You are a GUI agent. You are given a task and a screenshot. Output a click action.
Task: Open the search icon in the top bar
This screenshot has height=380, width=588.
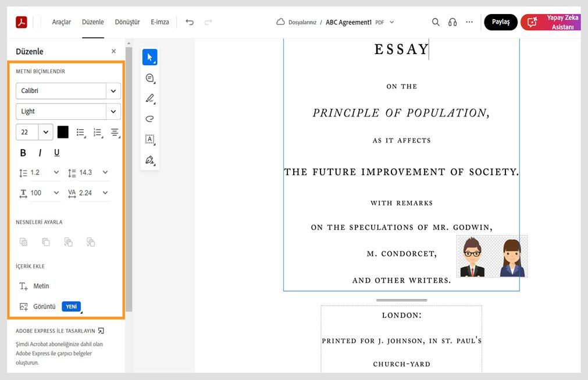point(436,22)
